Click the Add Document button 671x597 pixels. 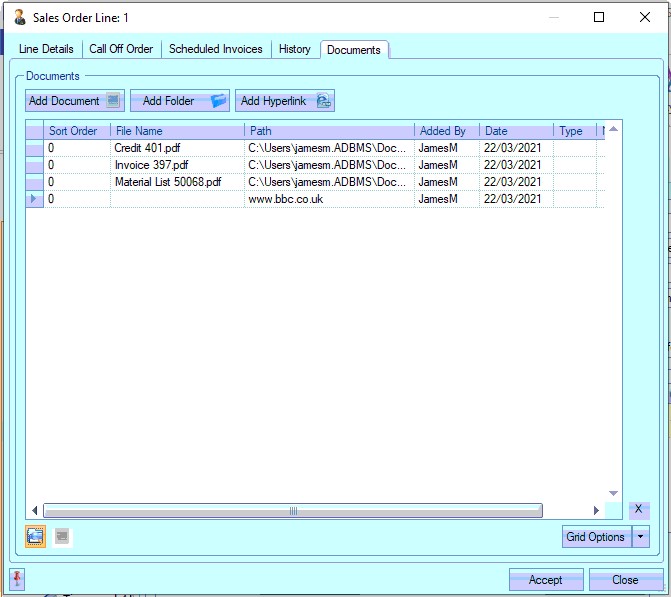tap(75, 101)
